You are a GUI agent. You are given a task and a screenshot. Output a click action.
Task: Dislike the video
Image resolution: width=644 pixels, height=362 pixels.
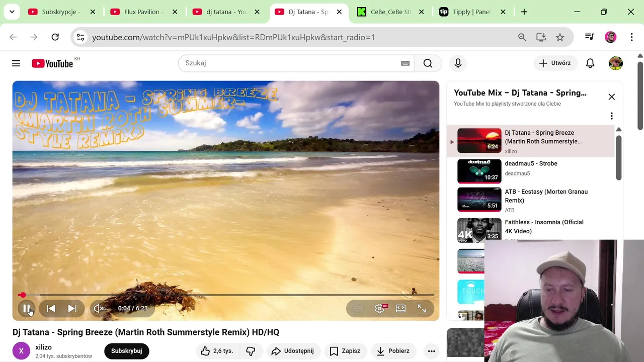(x=251, y=351)
